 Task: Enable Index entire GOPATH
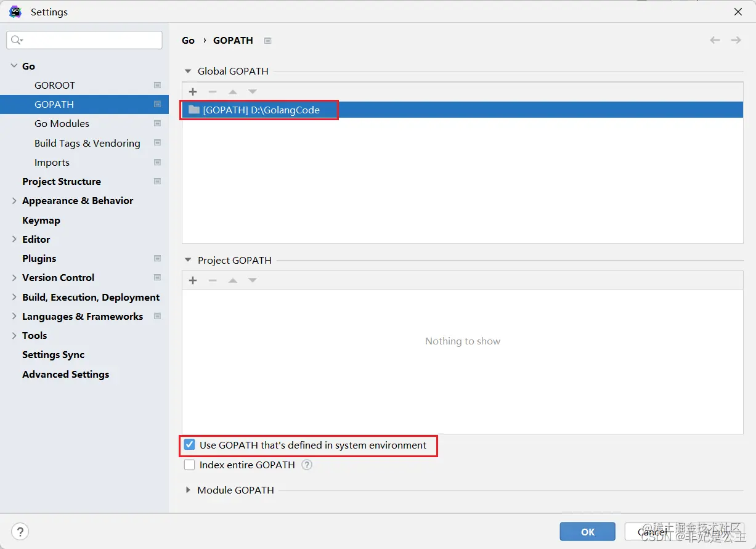pyautogui.click(x=189, y=465)
